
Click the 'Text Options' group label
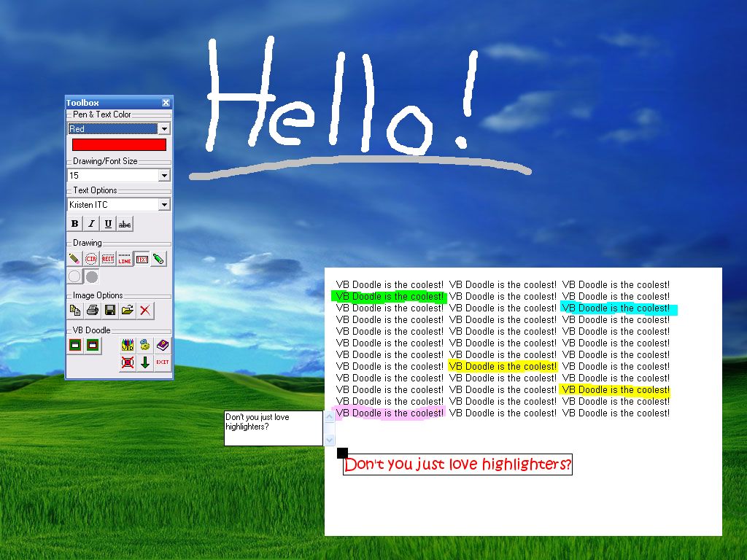(95, 190)
